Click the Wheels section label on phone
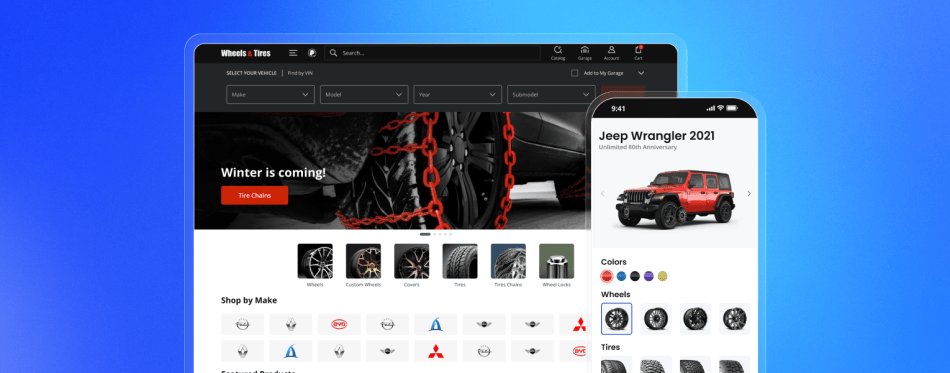 click(616, 294)
